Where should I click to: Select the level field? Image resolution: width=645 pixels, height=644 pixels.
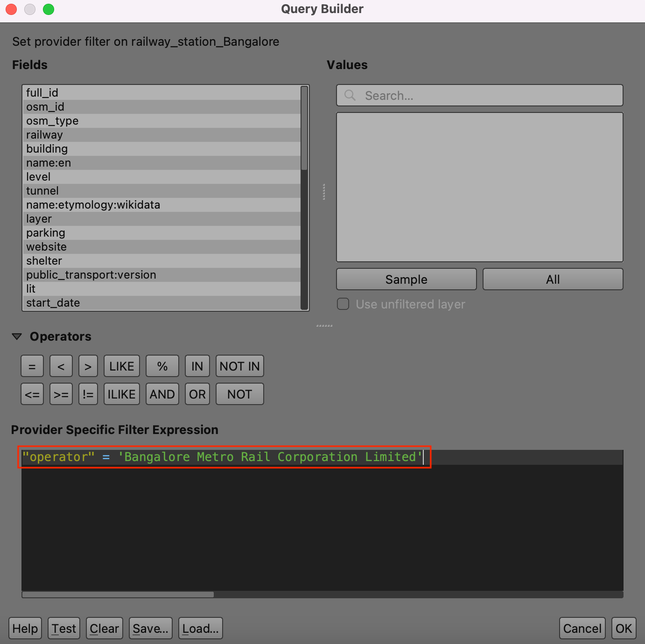[x=161, y=177]
